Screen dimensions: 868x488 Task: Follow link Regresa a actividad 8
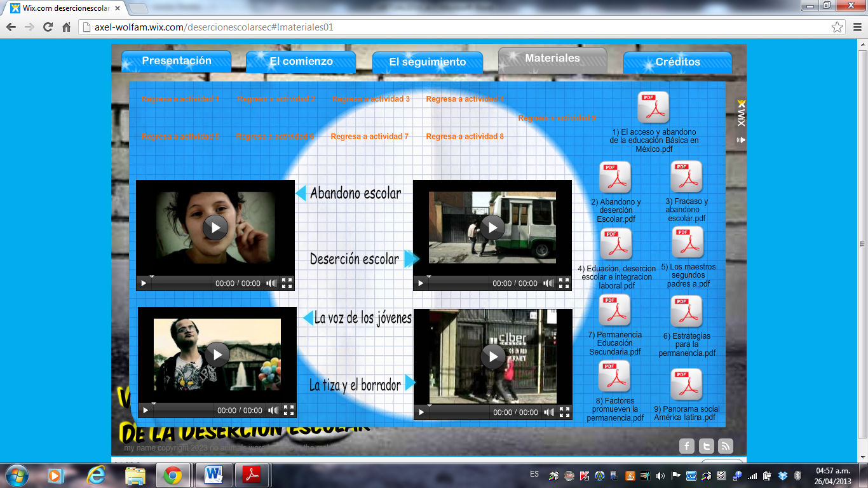tap(465, 137)
